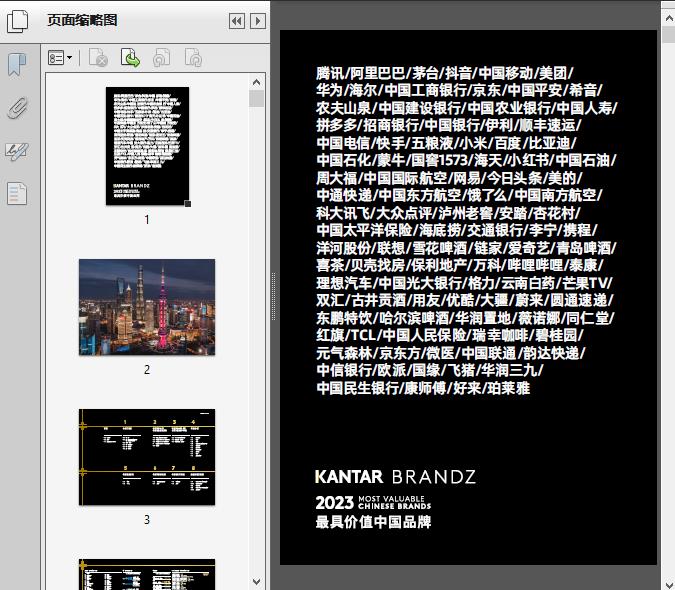
Task: Click the thumbnail panel scrollbar handle
Action: coord(257,99)
